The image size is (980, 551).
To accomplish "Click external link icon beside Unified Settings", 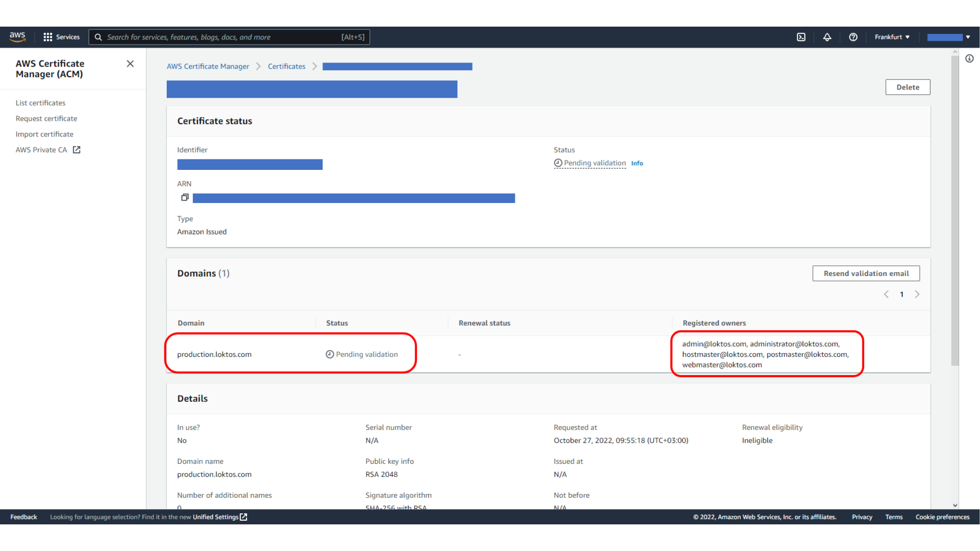I will tap(244, 517).
